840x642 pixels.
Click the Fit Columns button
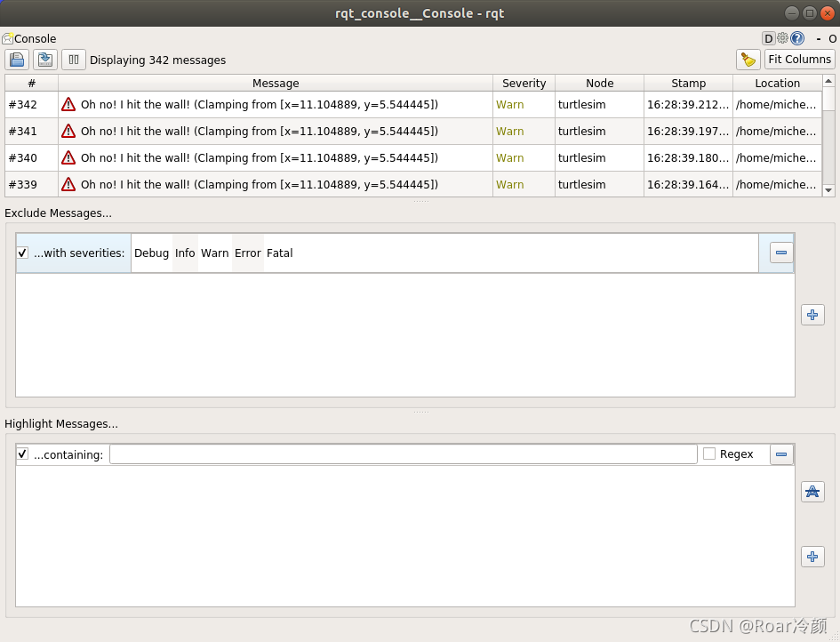[799, 59]
